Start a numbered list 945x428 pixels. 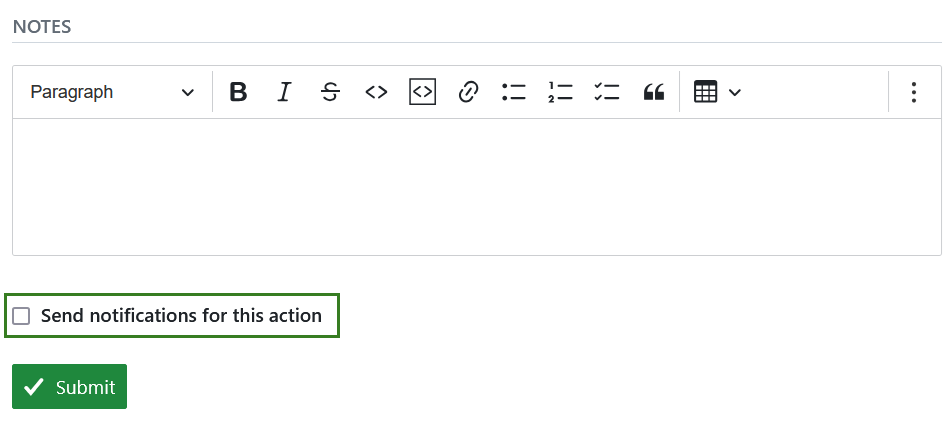point(560,92)
